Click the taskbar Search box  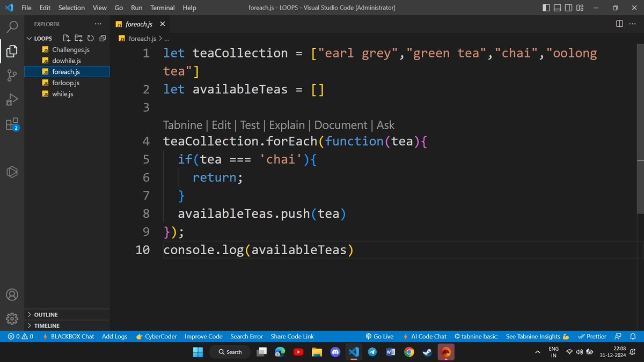(230, 352)
